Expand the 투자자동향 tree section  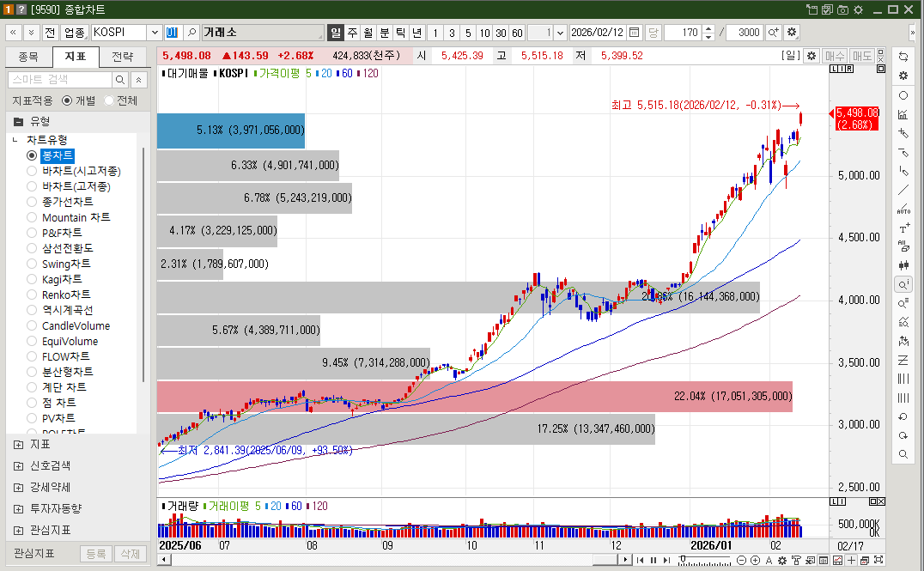tap(18, 509)
